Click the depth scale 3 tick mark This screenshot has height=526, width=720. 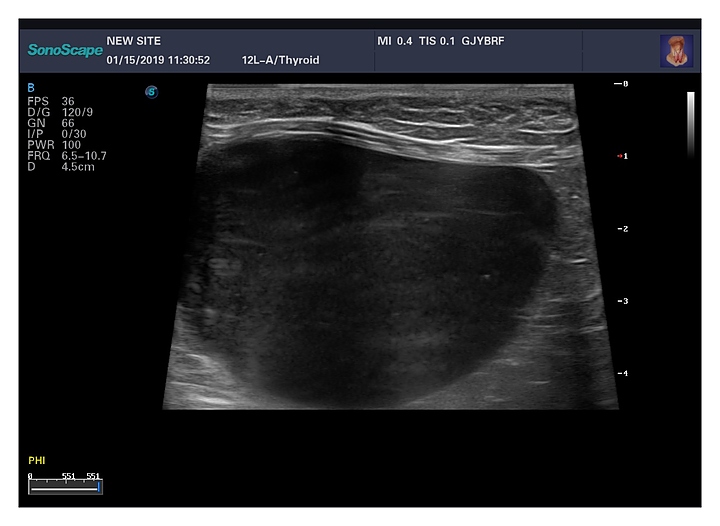pos(621,301)
